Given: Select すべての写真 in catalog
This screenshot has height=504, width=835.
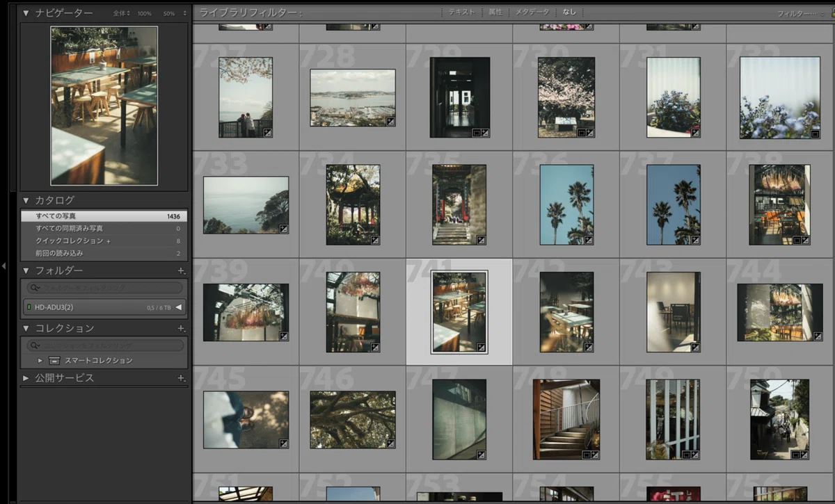Looking at the screenshot, I should (x=104, y=216).
